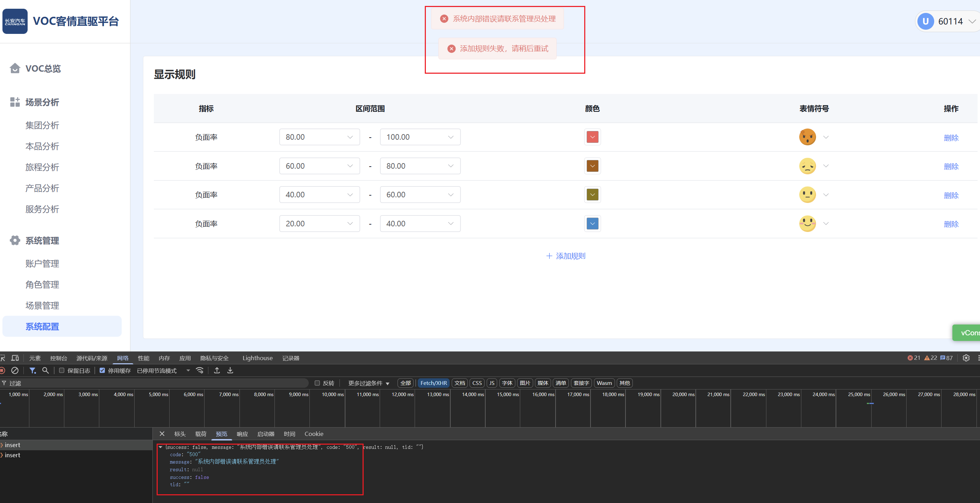Open DevTools settings gear icon

tap(966, 358)
